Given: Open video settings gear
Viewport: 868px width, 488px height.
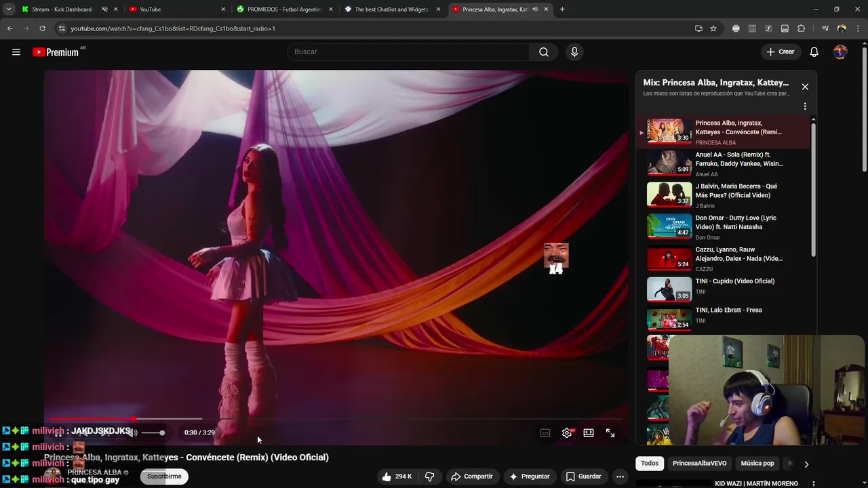Looking at the screenshot, I should [x=567, y=432].
